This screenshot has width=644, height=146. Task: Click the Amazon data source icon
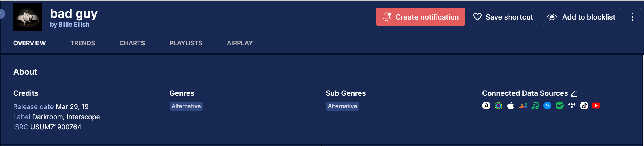tap(486, 106)
